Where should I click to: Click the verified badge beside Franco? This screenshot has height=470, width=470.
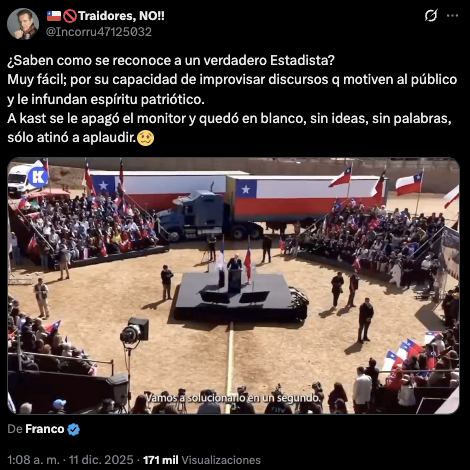[73, 429]
